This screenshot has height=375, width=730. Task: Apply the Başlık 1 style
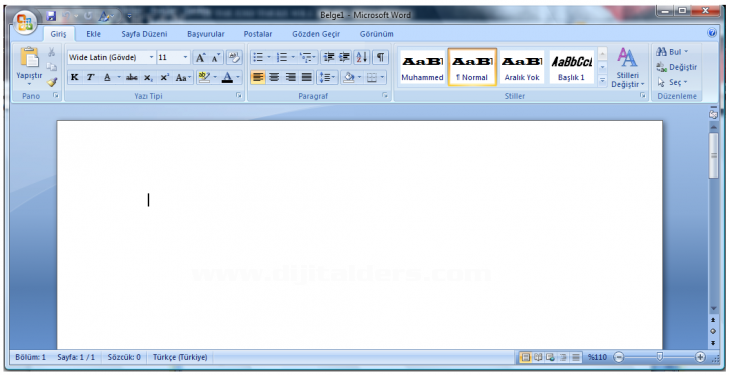[571, 67]
